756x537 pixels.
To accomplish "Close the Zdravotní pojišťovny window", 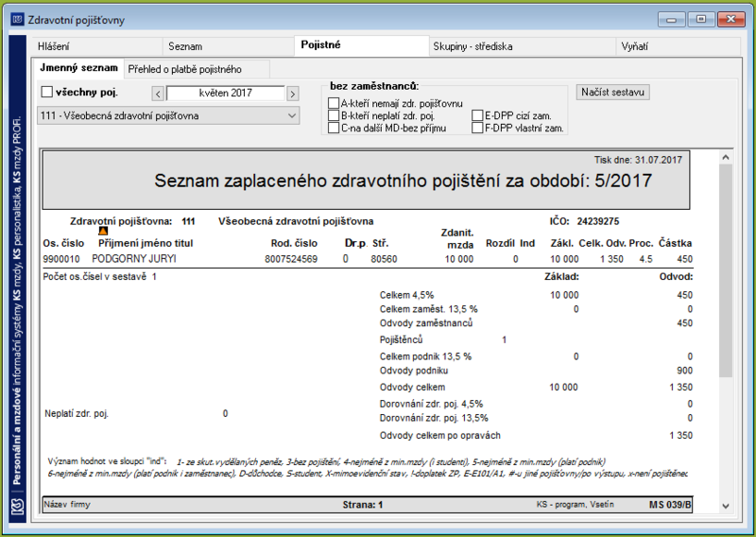I will point(730,19).
